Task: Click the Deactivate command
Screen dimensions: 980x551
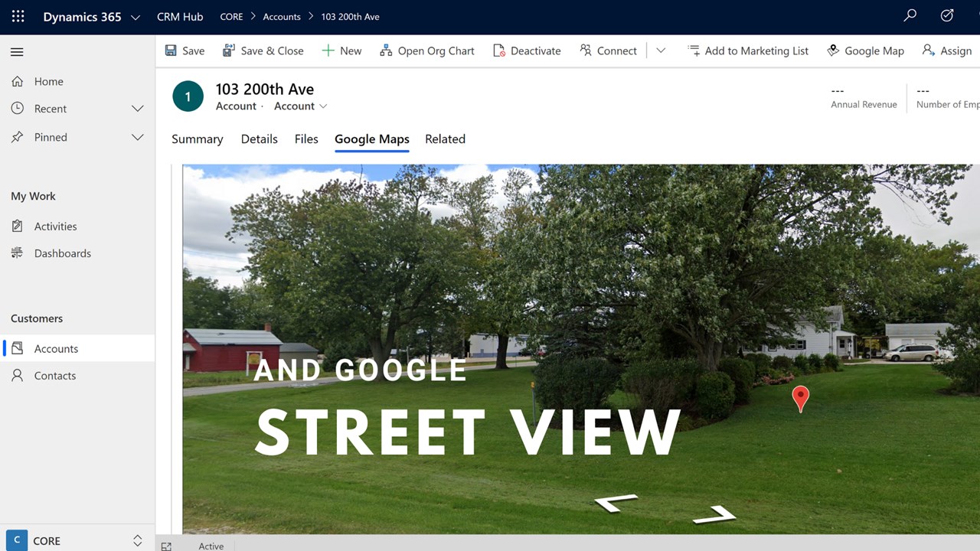Action: 527,51
